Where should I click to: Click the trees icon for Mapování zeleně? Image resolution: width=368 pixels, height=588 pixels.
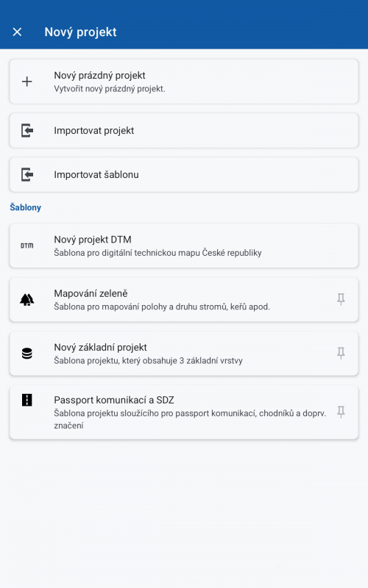pos(27,300)
